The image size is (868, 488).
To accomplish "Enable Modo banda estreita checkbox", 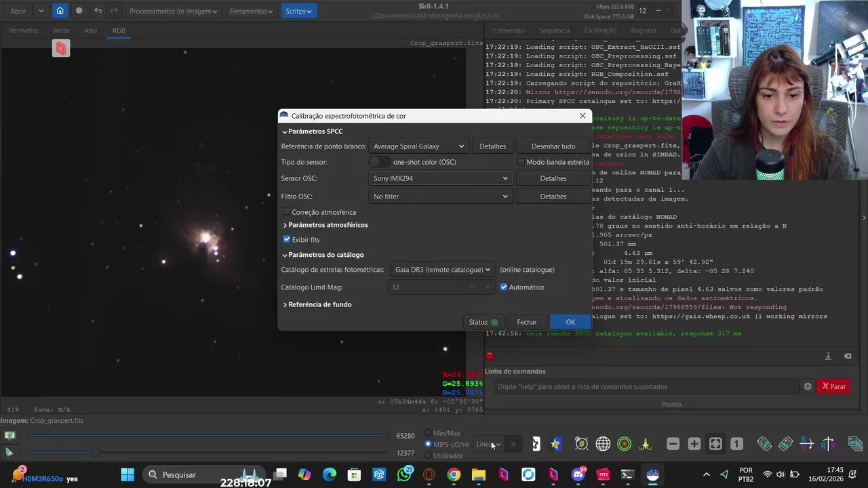I will point(521,162).
